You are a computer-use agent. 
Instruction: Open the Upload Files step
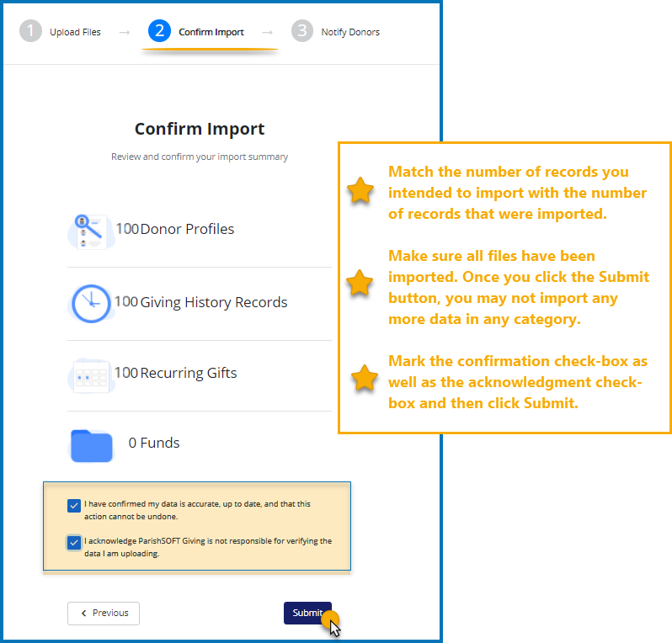point(75,32)
